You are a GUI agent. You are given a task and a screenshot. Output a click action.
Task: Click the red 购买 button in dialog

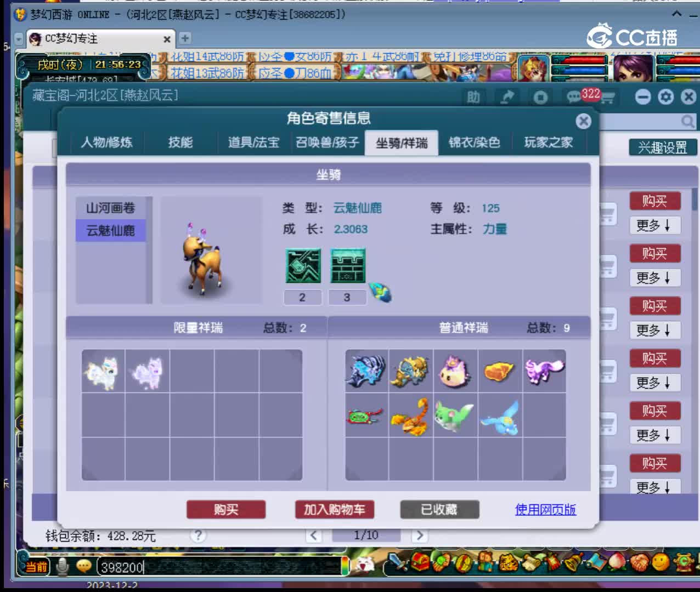point(226,510)
